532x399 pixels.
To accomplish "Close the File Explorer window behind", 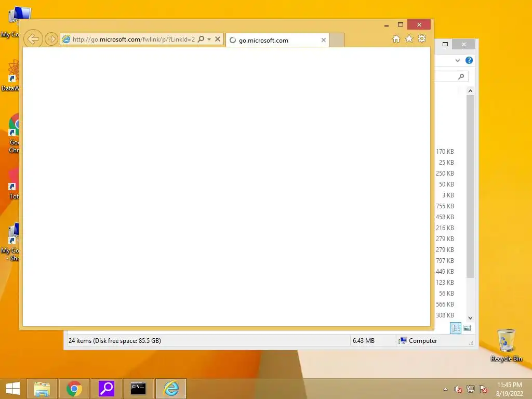I will click(464, 44).
